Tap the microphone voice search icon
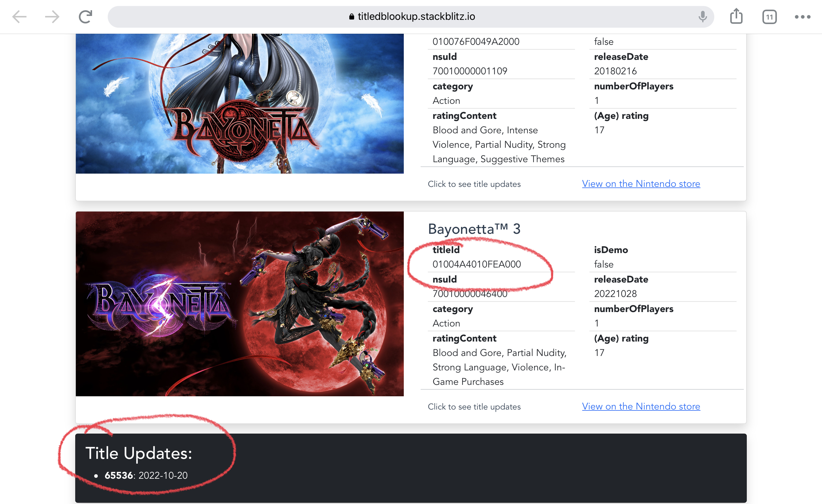822x504 pixels. click(702, 16)
